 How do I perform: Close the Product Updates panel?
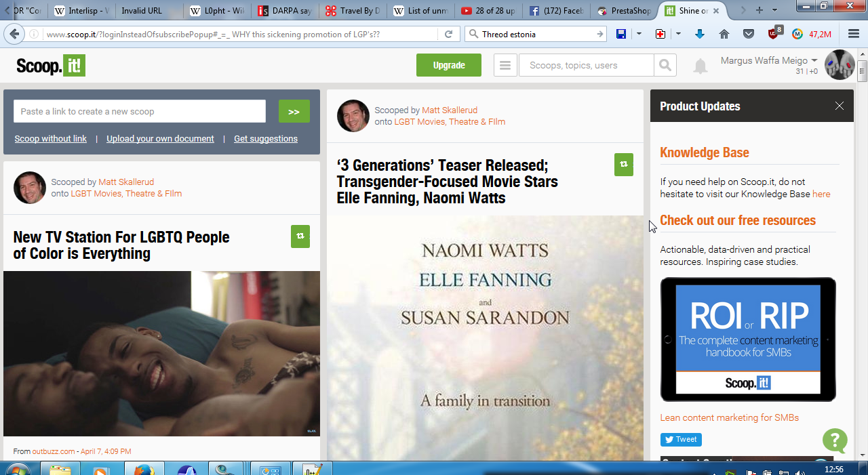tap(840, 106)
